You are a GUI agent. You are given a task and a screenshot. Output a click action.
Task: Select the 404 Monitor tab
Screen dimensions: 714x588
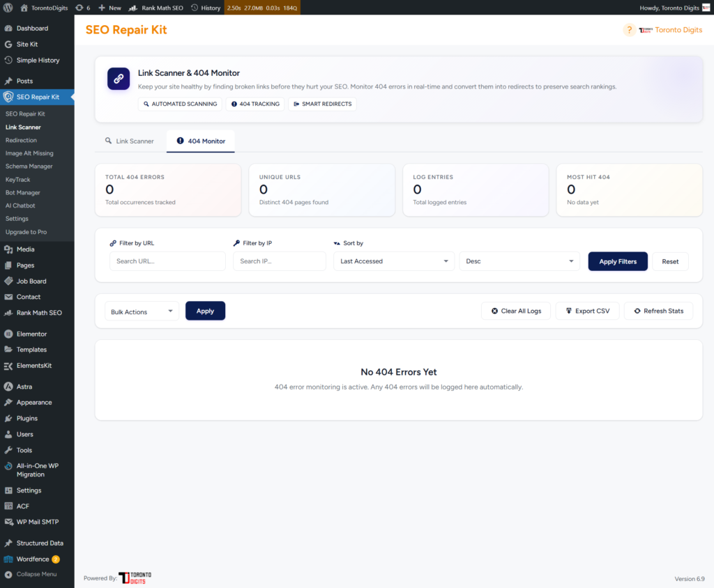(x=201, y=141)
